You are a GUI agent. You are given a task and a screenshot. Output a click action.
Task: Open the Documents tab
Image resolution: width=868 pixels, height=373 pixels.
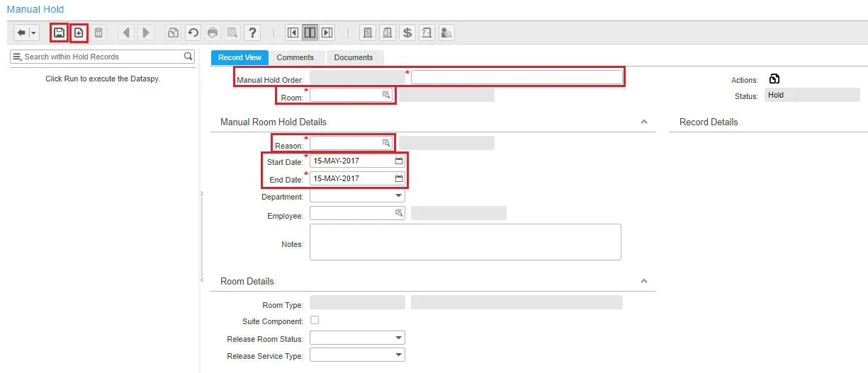coord(354,57)
